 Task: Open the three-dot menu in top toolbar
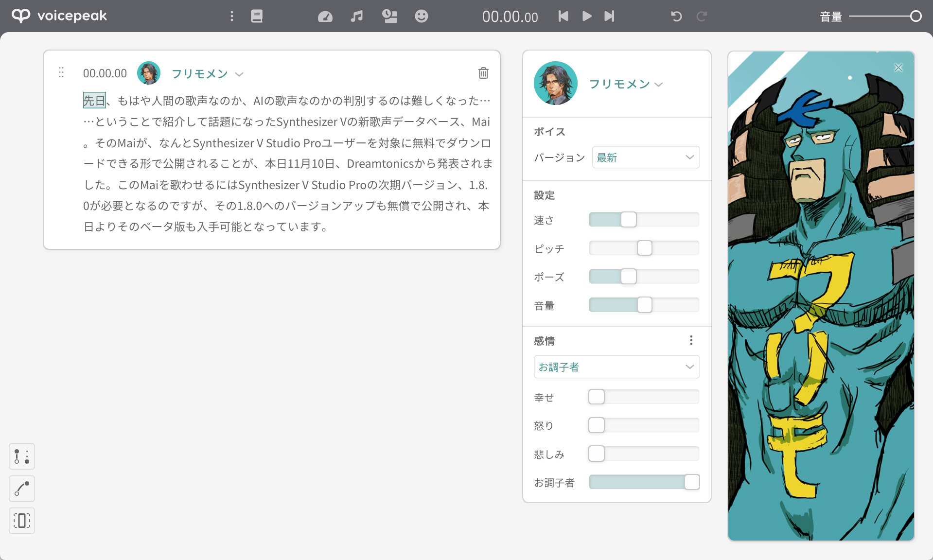click(232, 16)
